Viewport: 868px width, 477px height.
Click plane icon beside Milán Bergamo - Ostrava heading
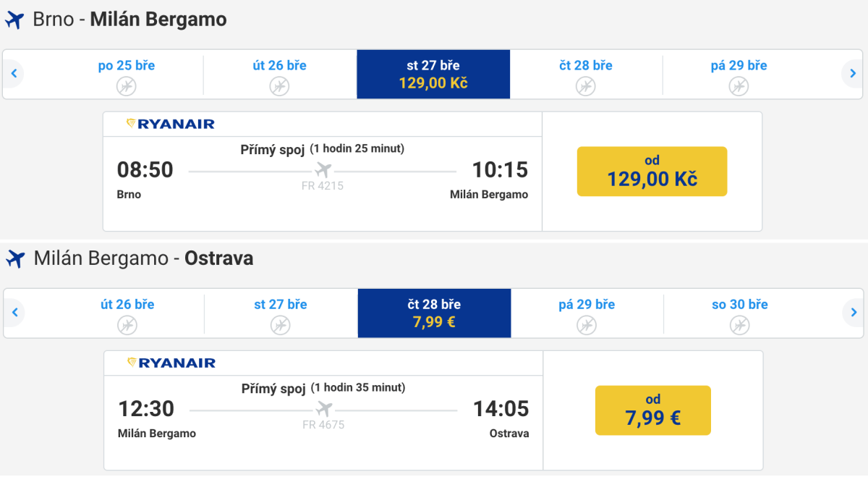pyautogui.click(x=15, y=258)
